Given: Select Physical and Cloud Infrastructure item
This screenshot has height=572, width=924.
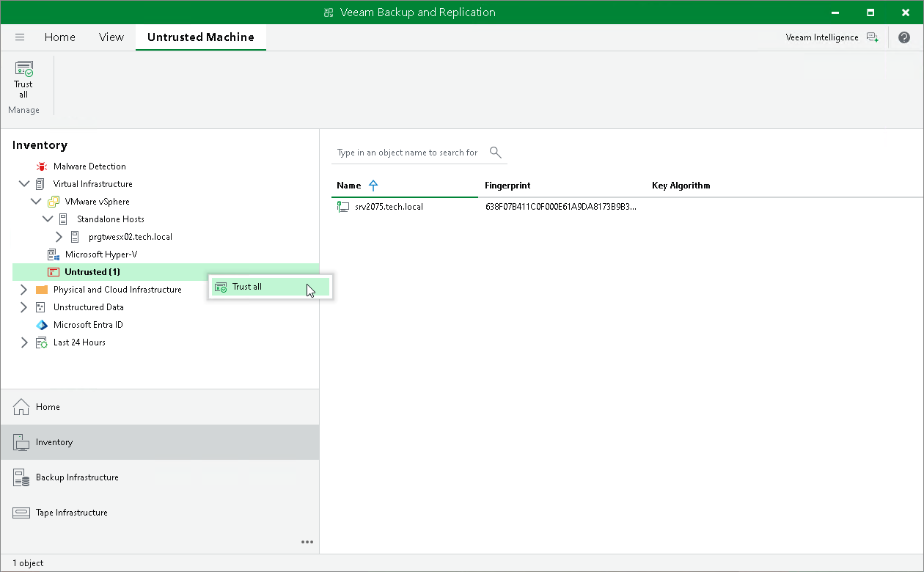Looking at the screenshot, I should (x=117, y=290).
